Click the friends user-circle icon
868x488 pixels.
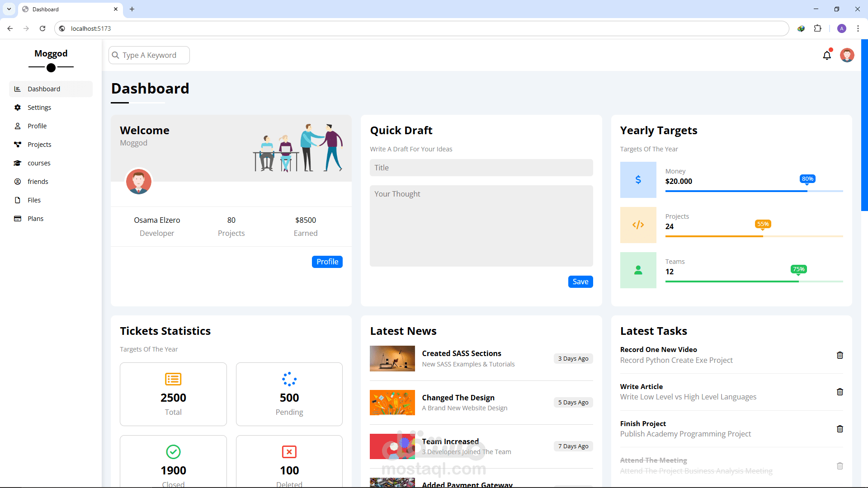coord(18,182)
